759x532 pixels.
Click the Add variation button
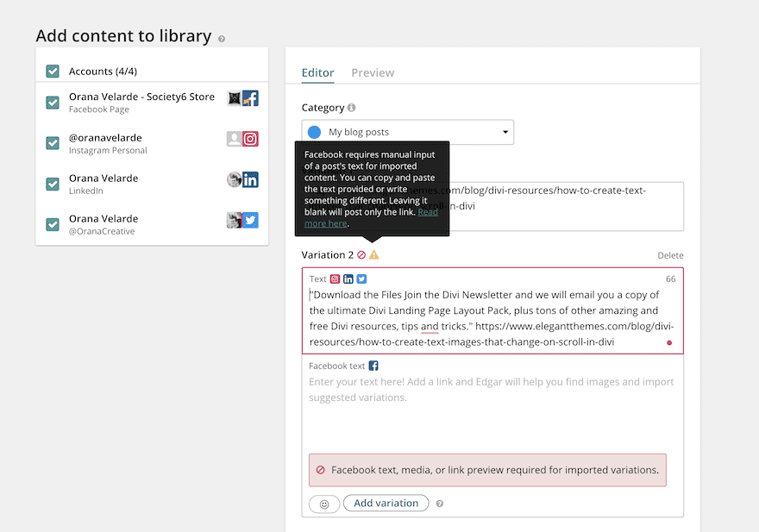click(x=386, y=503)
